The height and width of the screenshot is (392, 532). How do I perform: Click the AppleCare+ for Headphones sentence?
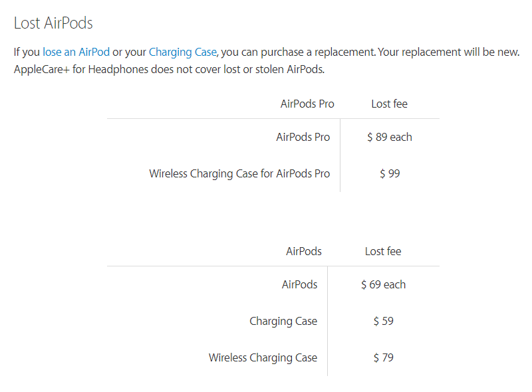tap(169, 69)
